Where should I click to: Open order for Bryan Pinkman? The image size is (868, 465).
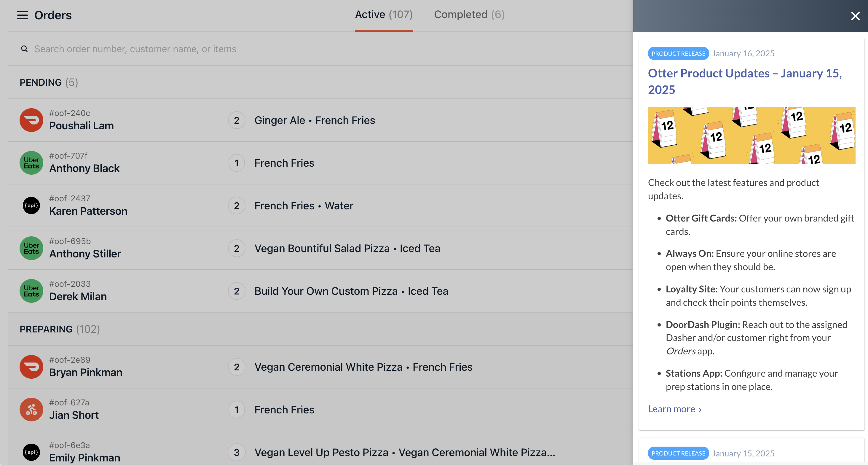tap(320, 367)
